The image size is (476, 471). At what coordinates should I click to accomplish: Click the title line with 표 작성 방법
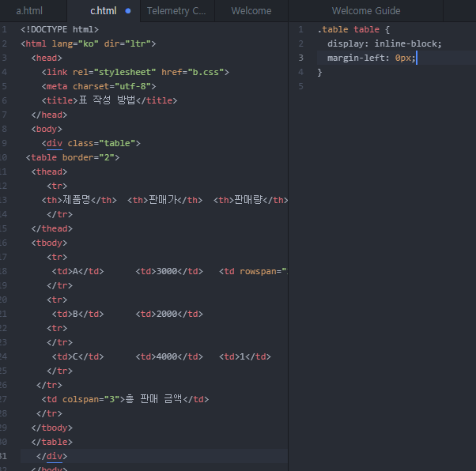110,100
